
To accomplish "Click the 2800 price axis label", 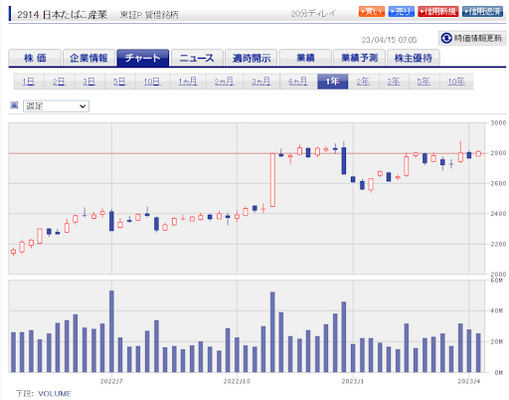I will [498, 153].
